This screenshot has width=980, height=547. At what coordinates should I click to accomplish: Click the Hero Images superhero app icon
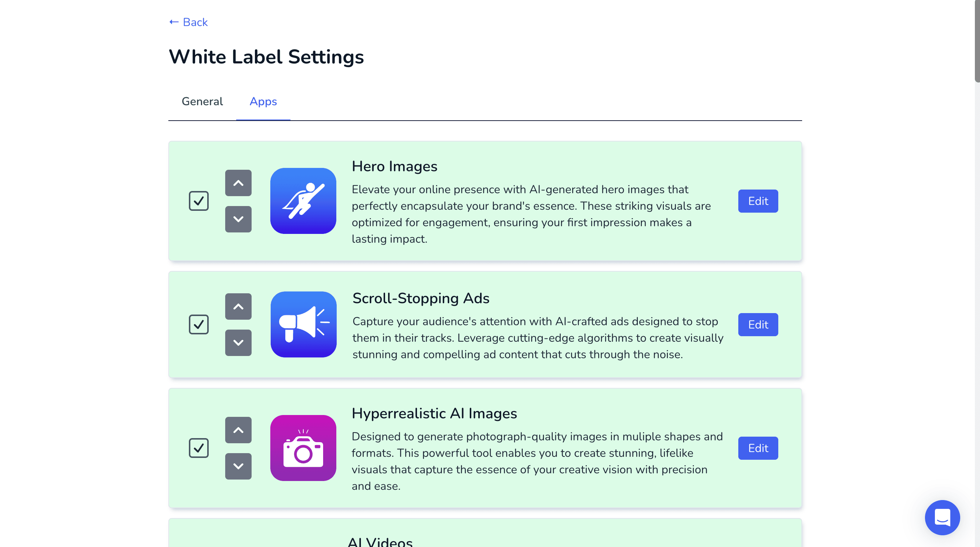tap(303, 201)
